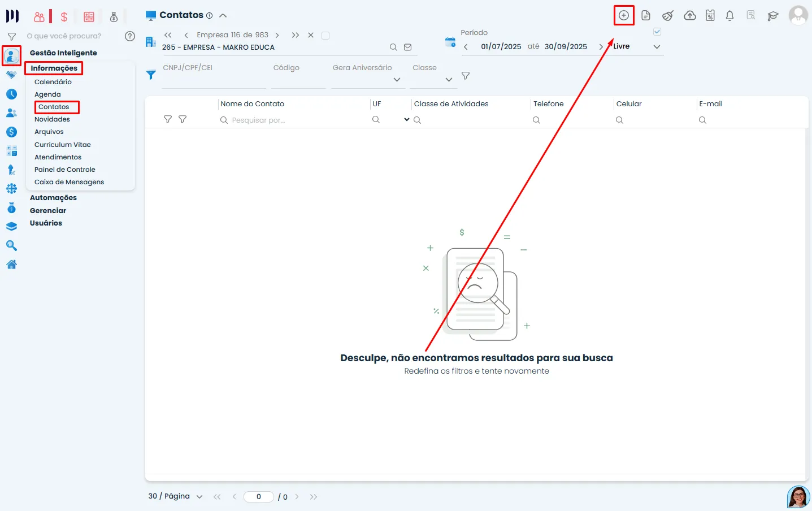The width and height of the screenshot is (812, 511).
Task: Toggle the checkbox next to company navigation
Action: (325, 36)
